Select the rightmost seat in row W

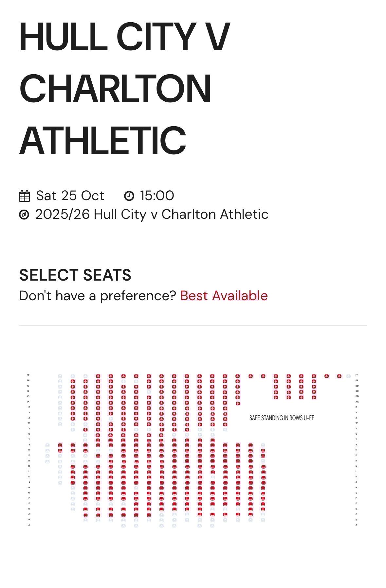225,424
